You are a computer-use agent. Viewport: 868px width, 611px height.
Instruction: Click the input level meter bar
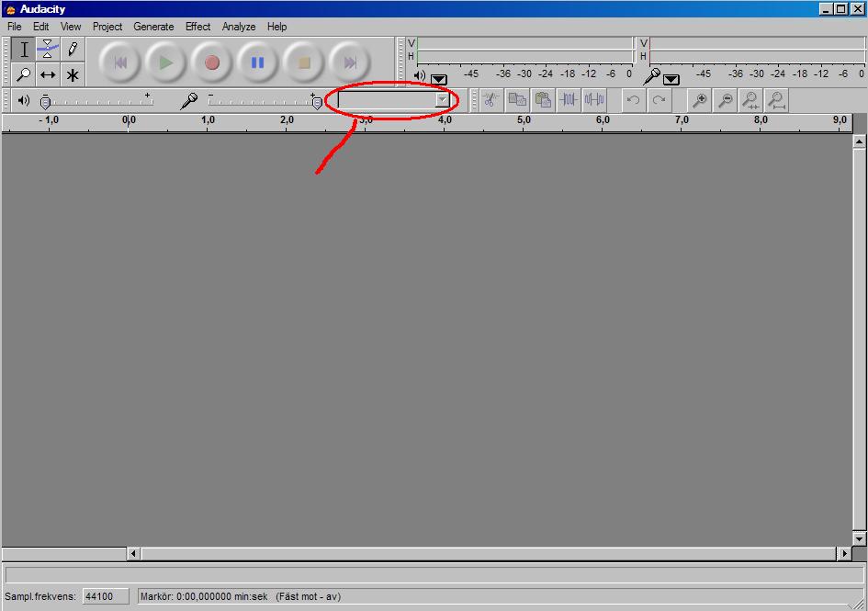click(x=757, y=50)
